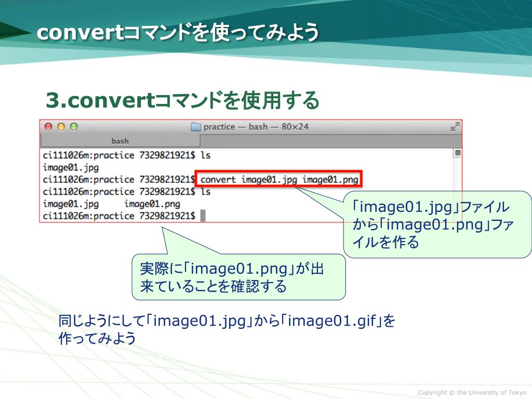Image resolution: width=532 pixels, height=399 pixels.
Task: Click the first 'ls' command on top line
Action: [205, 155]
